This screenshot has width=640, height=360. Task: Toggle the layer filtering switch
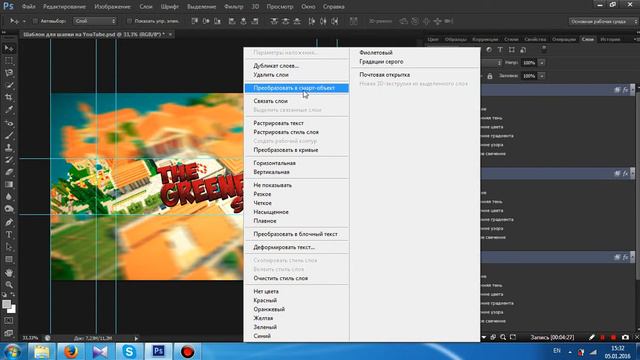point(544,49)
